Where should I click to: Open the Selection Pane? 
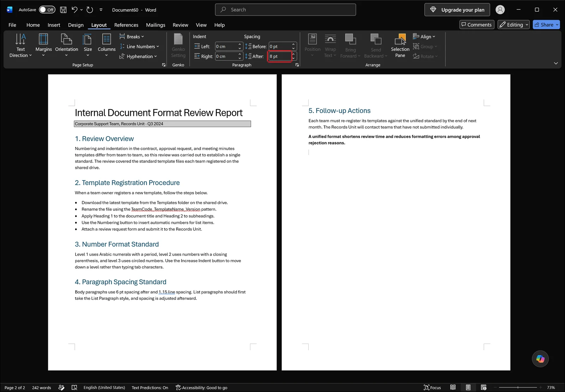tap(400, 46)
